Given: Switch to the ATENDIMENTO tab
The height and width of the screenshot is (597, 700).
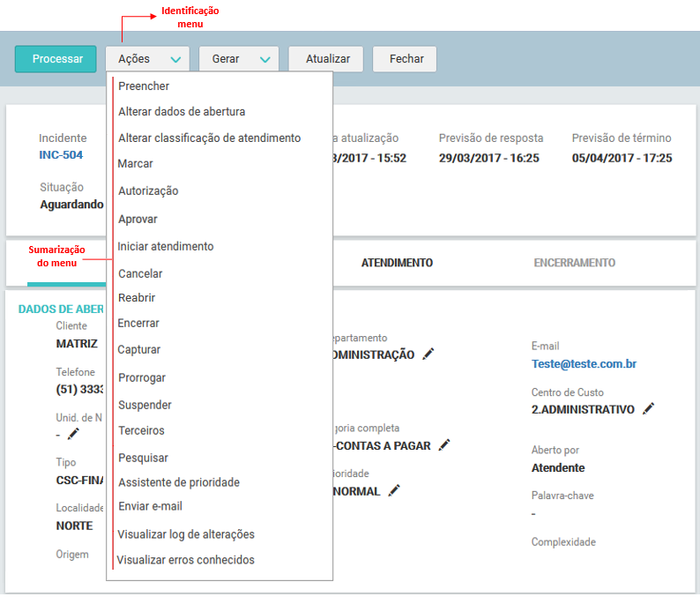Looking at the screenshot, I should tap(397, 263).
